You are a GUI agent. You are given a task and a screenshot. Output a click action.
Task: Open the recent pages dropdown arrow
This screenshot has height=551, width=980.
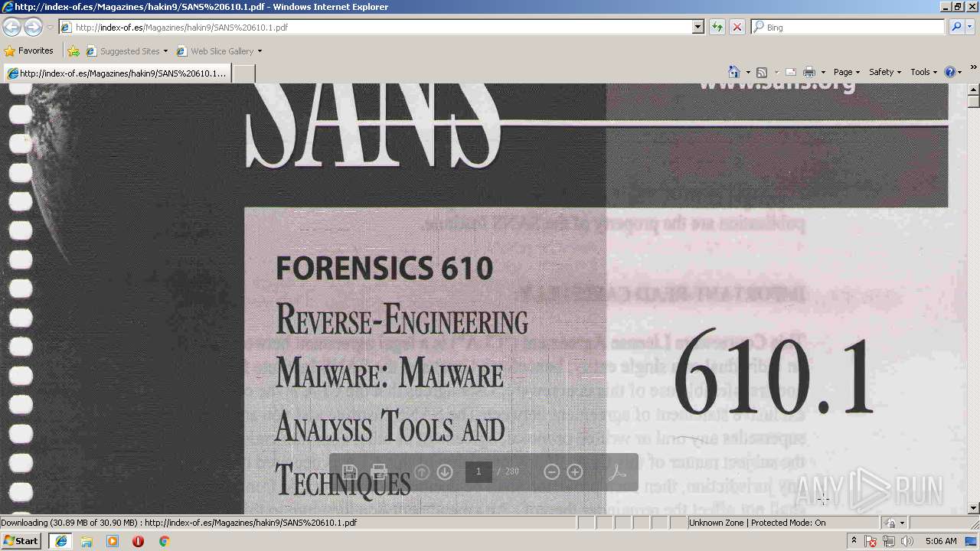(x=50, y=27)
